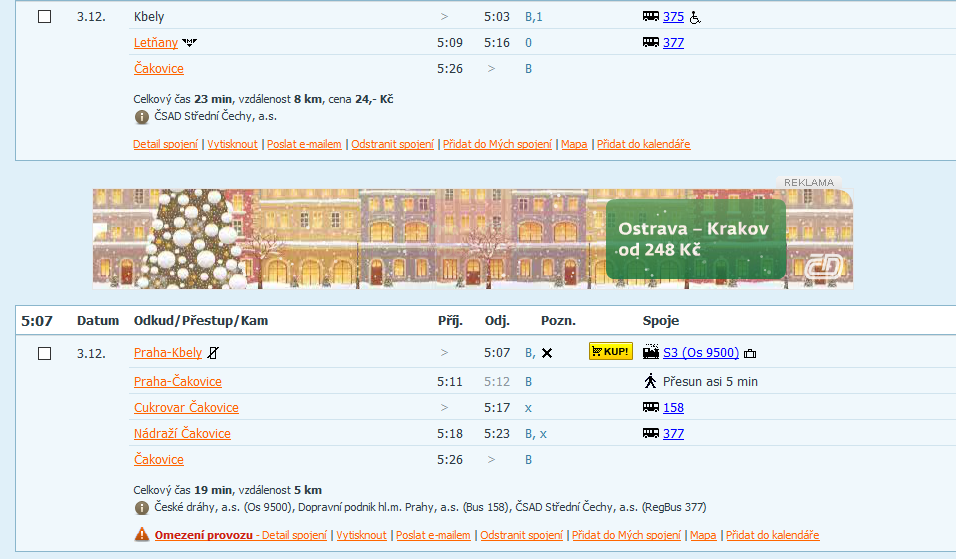956x559 pixels.
Task: Click the REKLAMA label above the banner
Action: click(809, 182)
